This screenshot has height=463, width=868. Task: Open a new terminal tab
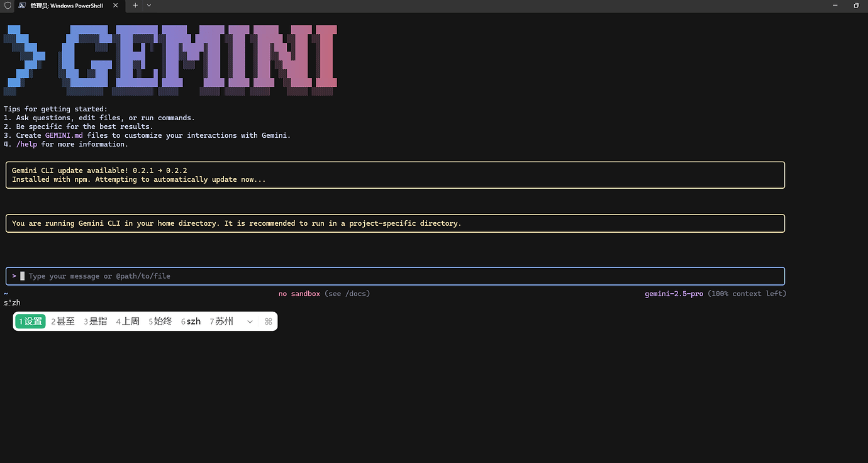point(135,5)
